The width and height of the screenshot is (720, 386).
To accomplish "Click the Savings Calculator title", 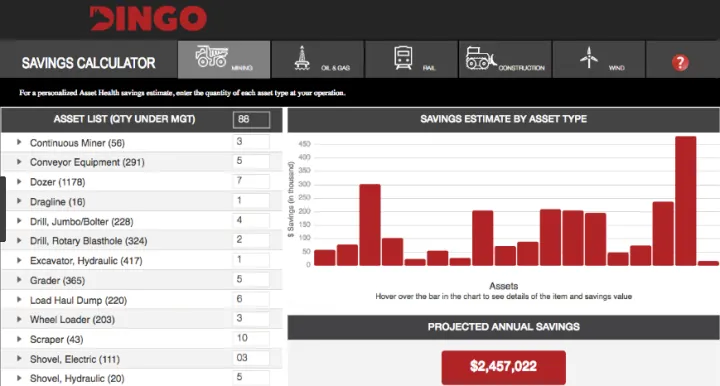I will [89, 63].
